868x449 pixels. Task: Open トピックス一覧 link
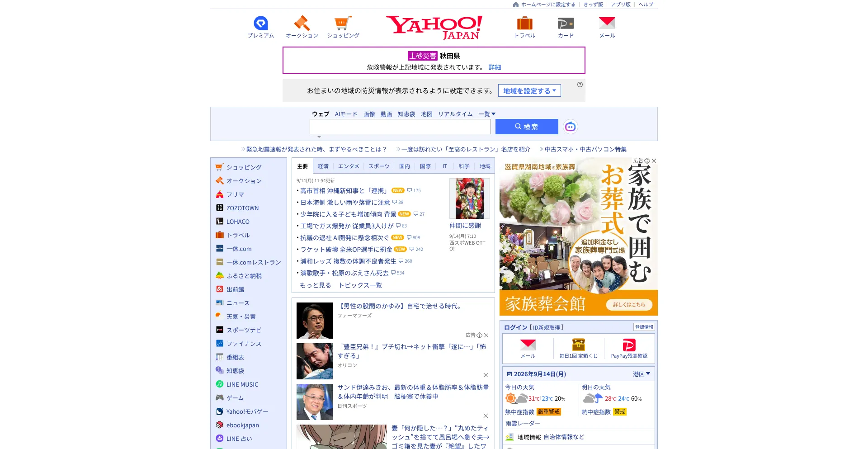[360, 285]
